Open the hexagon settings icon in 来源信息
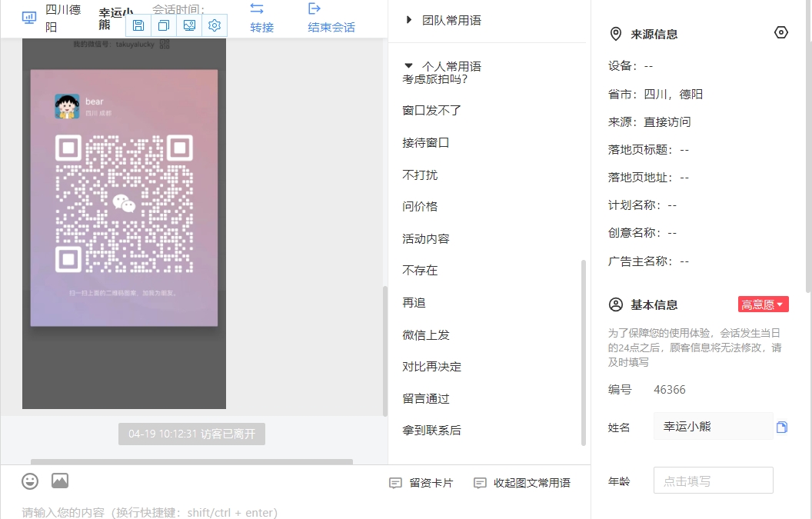812x519 pixels. [781, 32]
